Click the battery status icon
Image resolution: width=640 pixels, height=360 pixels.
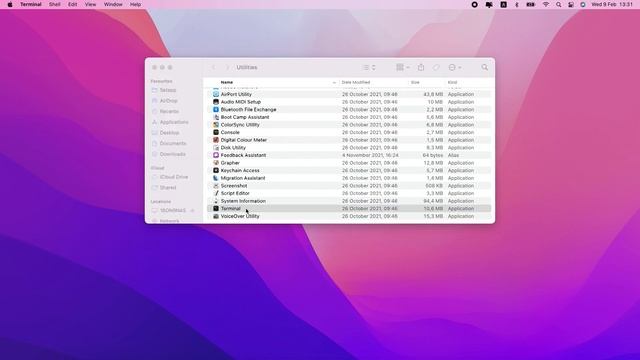click(531, 4)
